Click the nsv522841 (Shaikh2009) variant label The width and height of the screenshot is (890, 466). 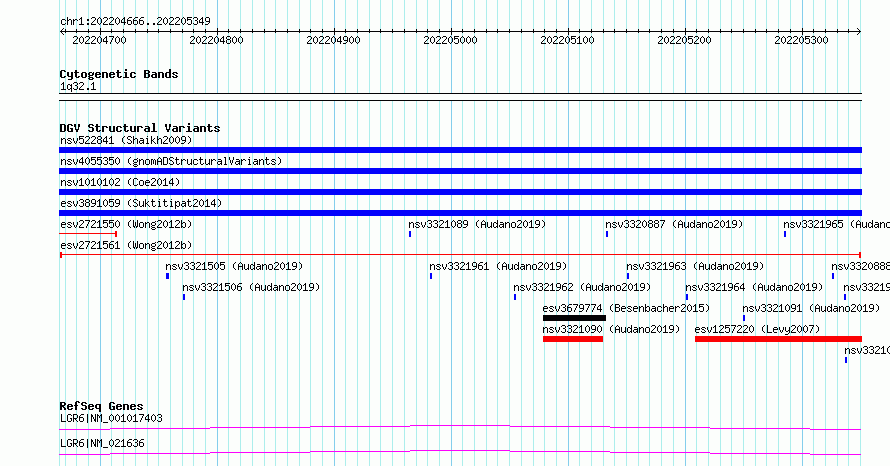[126, 140]
